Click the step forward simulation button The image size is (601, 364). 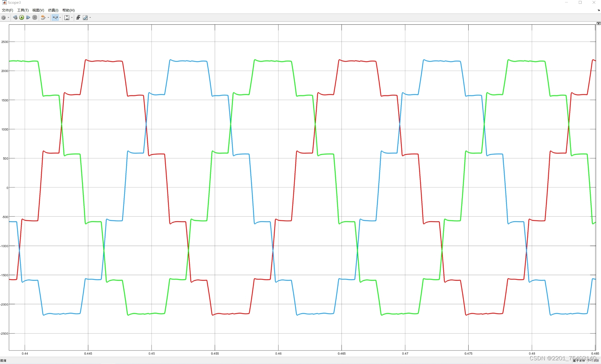click(28, 18)
